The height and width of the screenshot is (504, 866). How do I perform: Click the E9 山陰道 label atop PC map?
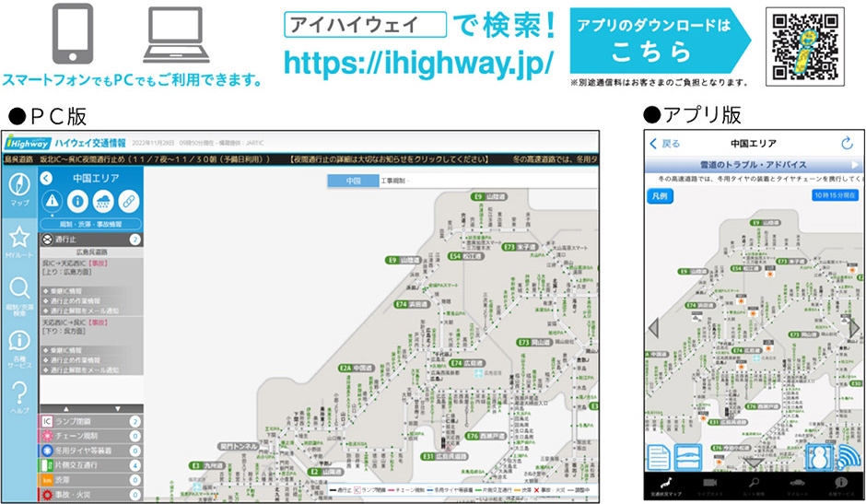489,196
